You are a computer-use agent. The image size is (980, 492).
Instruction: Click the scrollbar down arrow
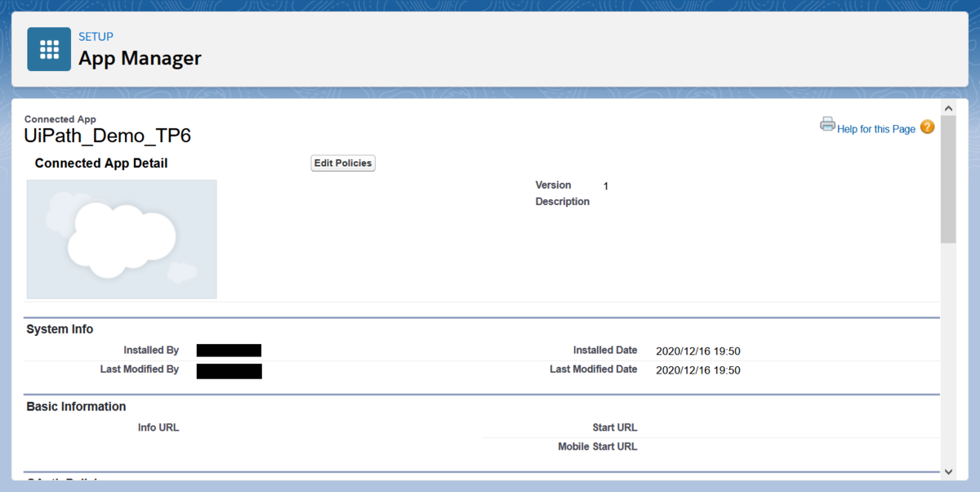click(x=948, y=472)
